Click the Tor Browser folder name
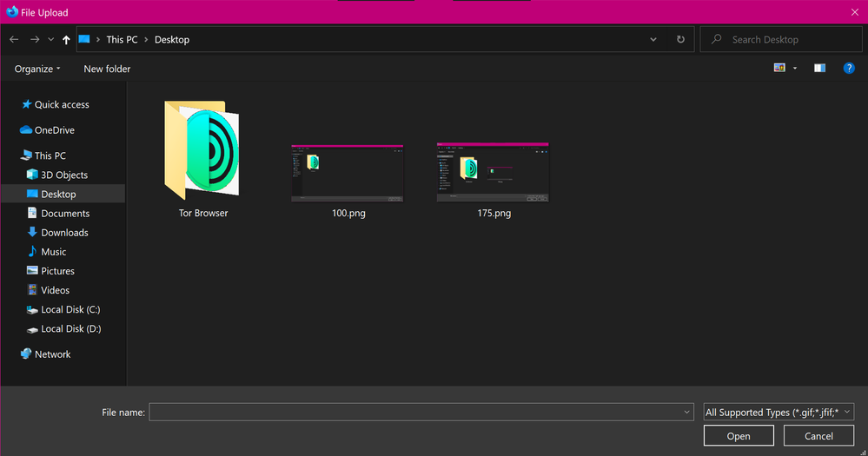The height and width of the screenshot is (456, 868). point(203,213)
